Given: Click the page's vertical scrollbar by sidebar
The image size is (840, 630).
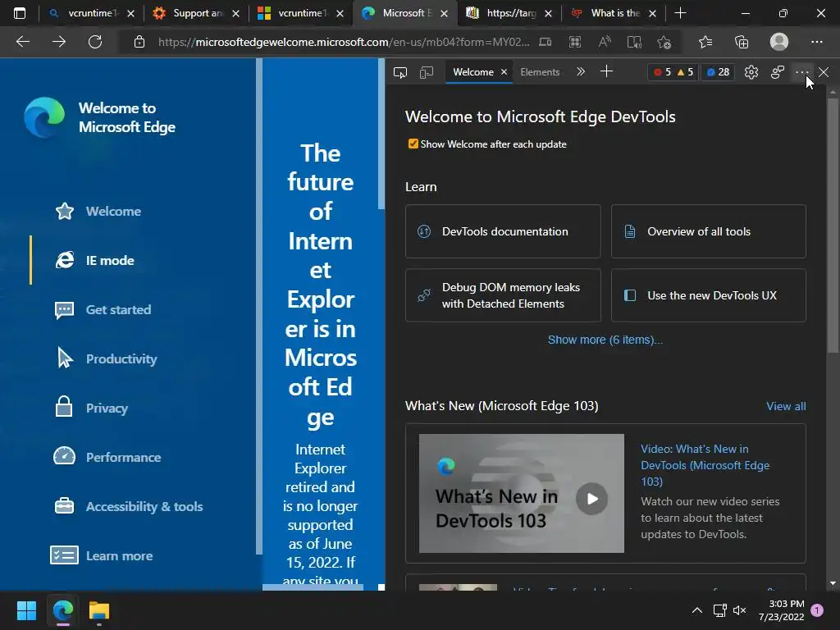Looking at the screenshot, I should [x=259, y=305].
